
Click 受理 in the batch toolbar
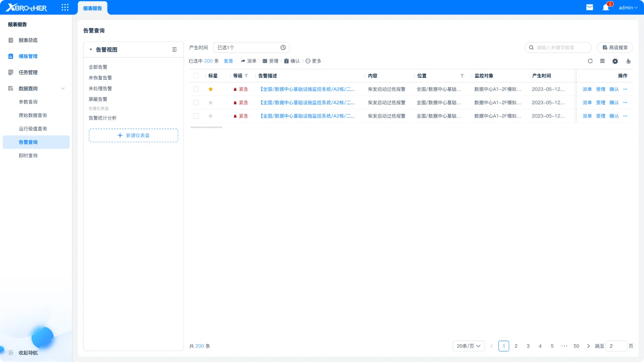[x=270, y=61]
